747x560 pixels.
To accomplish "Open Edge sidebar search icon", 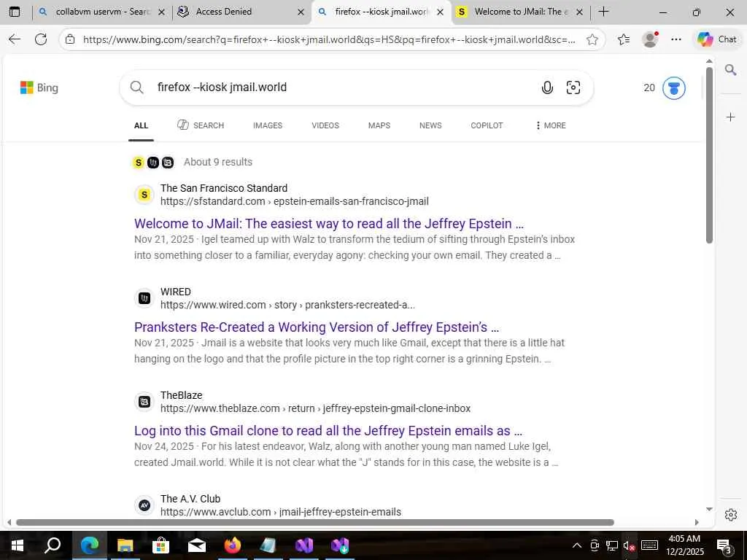I will click(731, 71).
